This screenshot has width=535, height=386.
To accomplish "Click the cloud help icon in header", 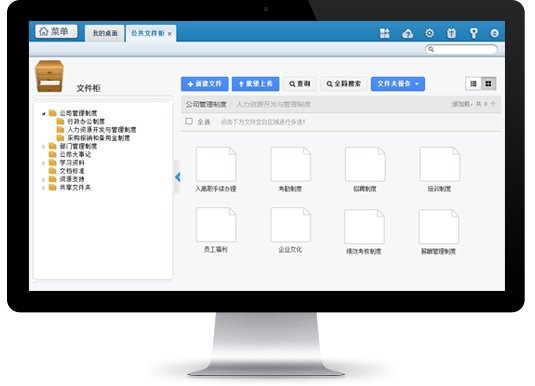I will tap(407, 33).
